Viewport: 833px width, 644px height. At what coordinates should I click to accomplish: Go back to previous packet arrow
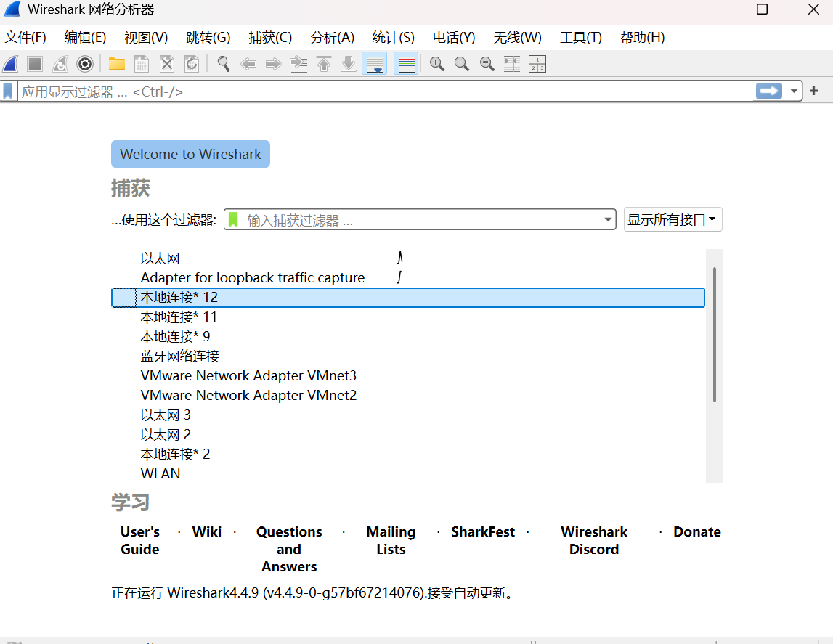click(x=248, y=64)
